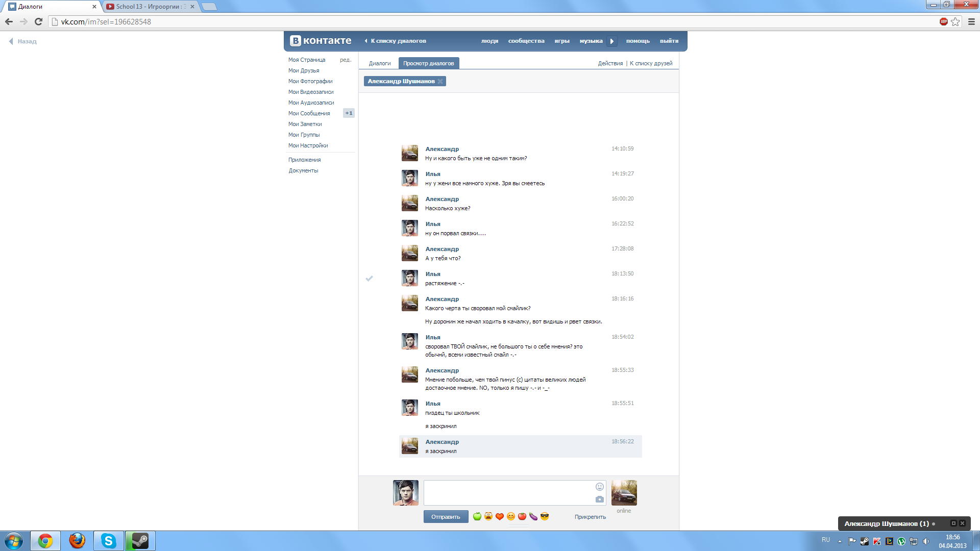Click the Adblock Plus extension icon
The image size is (980, 551).
[944, 21]
